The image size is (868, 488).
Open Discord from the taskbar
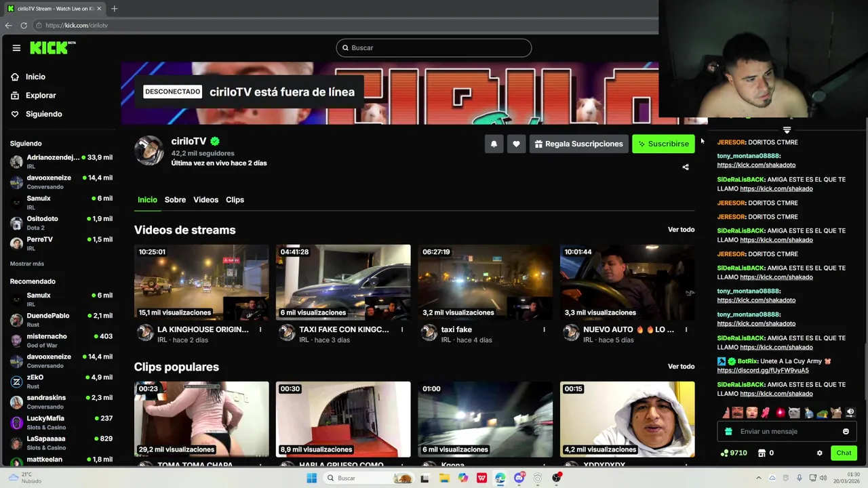click(519, 478)
